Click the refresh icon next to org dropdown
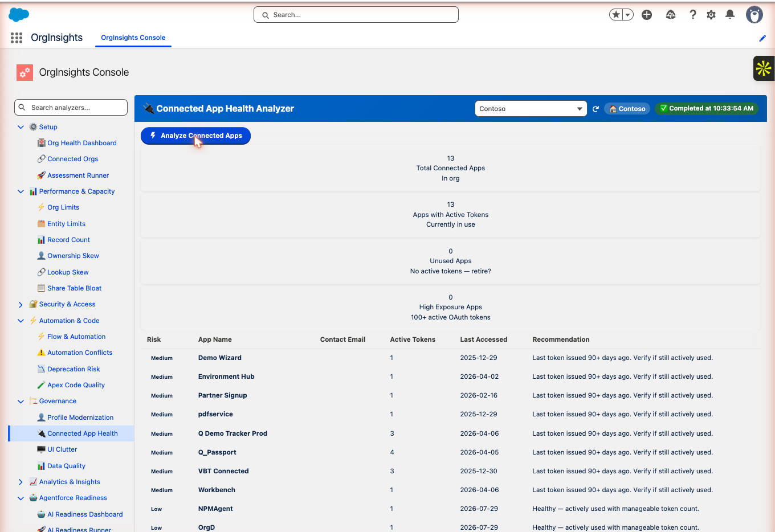 pyautogui.click(x=595, y=109)
